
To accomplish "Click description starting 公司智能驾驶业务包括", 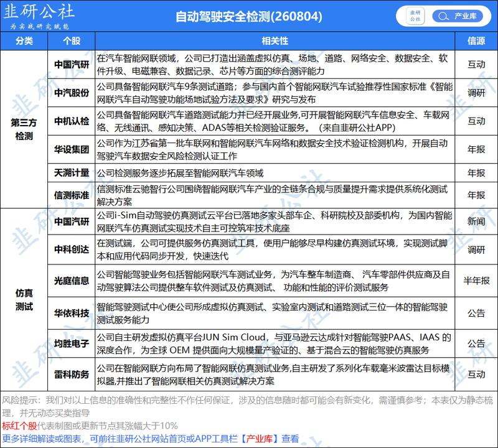I will tap(273, 281).
